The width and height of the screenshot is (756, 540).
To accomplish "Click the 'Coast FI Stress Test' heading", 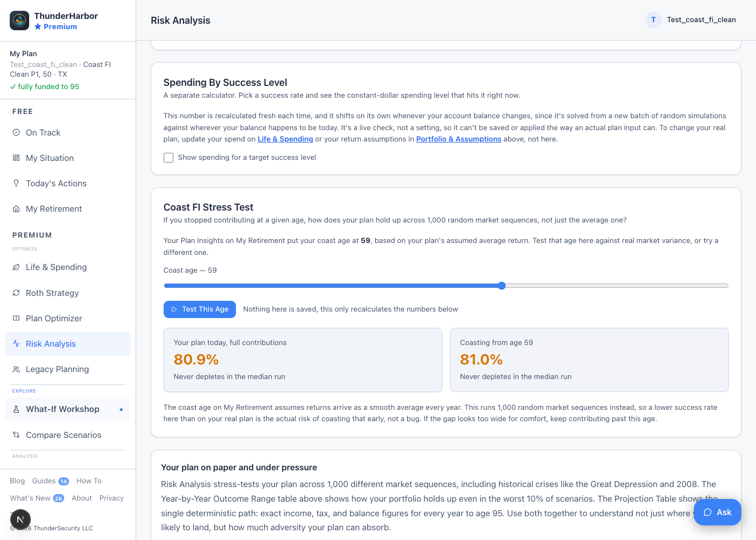I will [x=208, y=207].
